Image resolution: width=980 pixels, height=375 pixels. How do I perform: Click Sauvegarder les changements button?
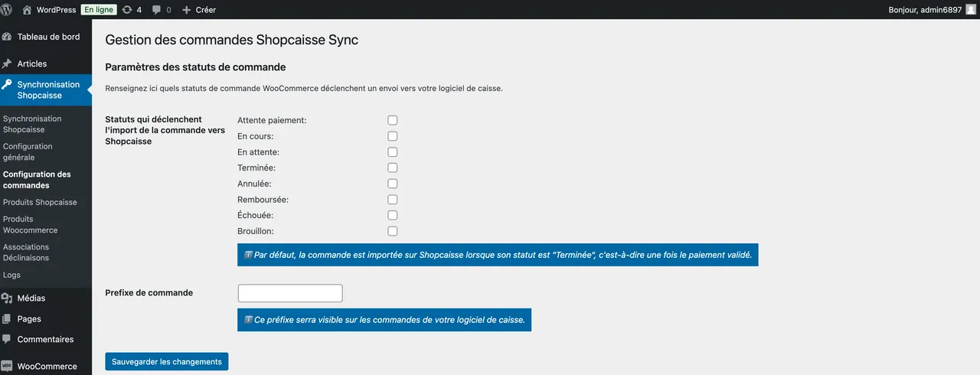point(166,362)
